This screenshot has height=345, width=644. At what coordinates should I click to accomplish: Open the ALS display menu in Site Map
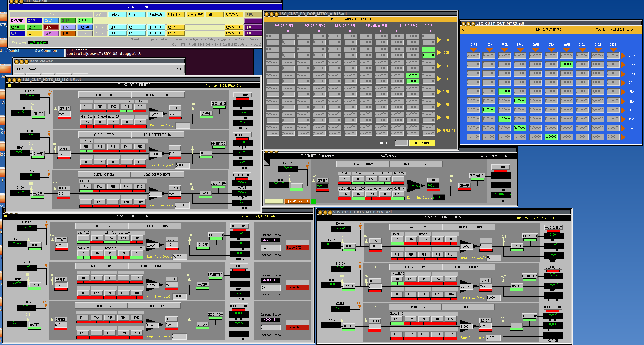coord(68,21)
